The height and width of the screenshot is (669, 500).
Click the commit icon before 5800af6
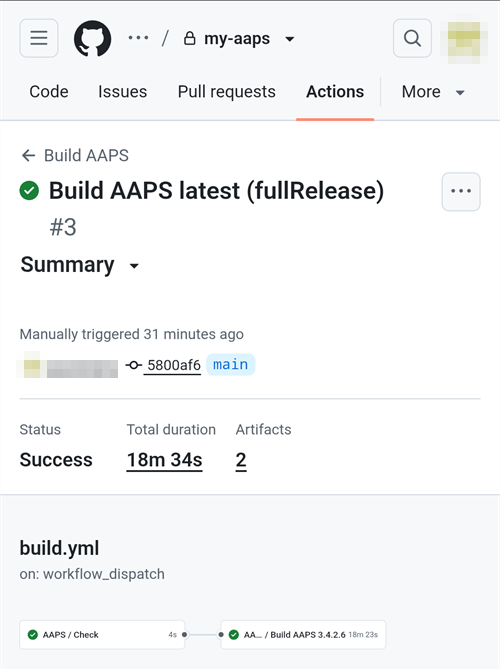[134, 365]
